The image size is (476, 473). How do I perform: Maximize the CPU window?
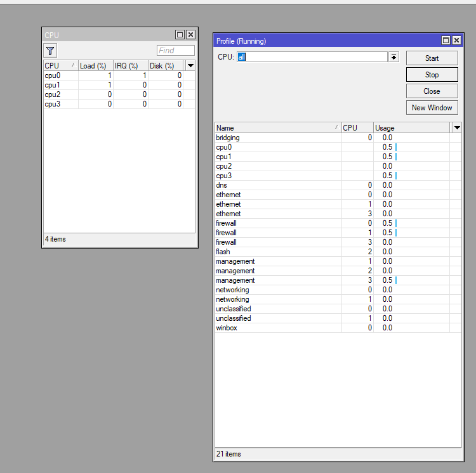(x=180, y=35)
